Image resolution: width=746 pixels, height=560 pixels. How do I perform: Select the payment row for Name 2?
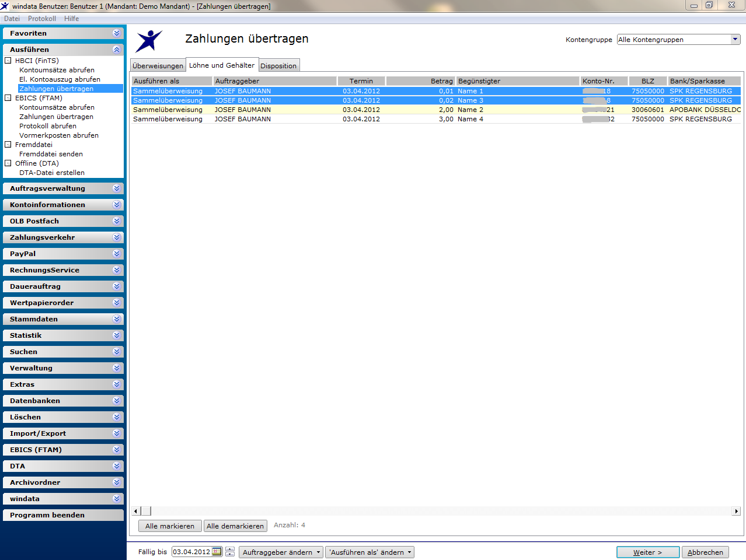(437, 110)
